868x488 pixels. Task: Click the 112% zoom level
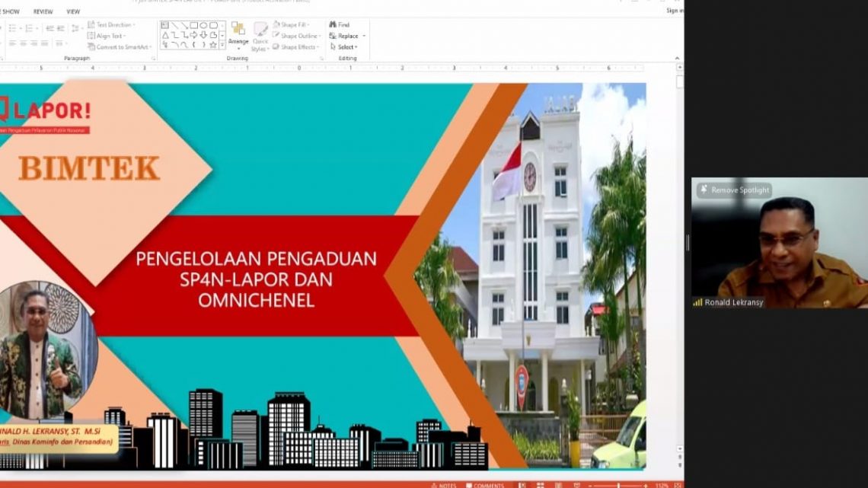pyautogui.click(x=662, y=485)
